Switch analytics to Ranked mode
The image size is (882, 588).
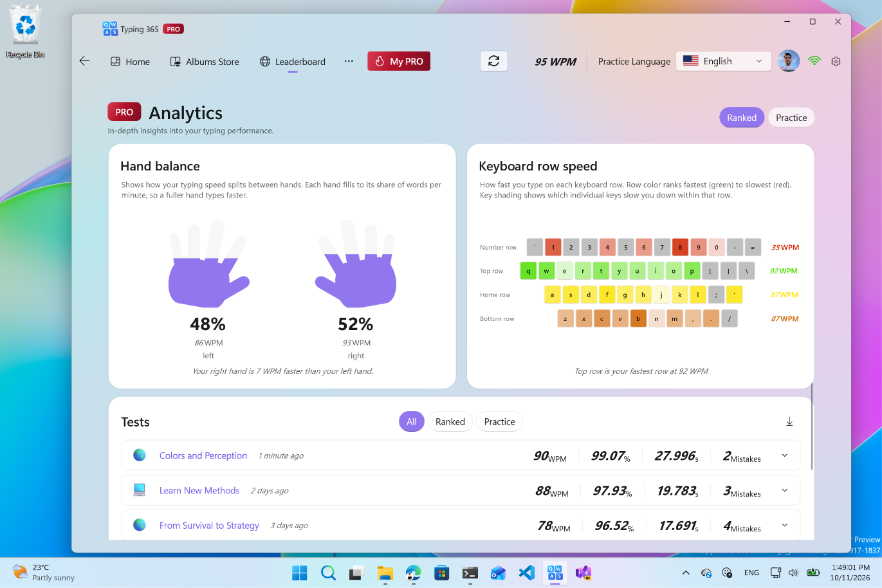pyautogui.click(x=742, y=118)
